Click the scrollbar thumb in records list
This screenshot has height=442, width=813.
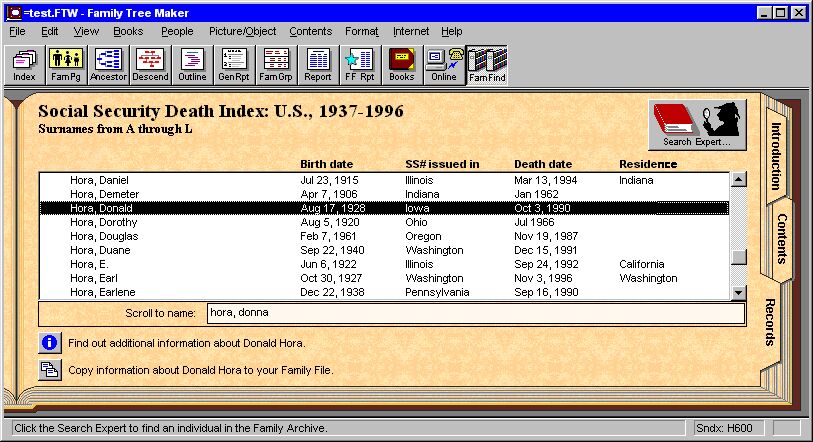point(738,257)
